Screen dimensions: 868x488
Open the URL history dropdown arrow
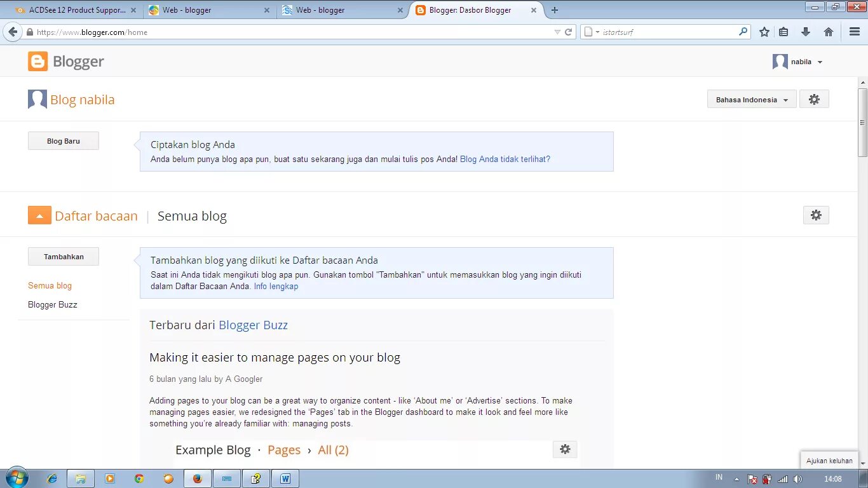coord(557,32)
